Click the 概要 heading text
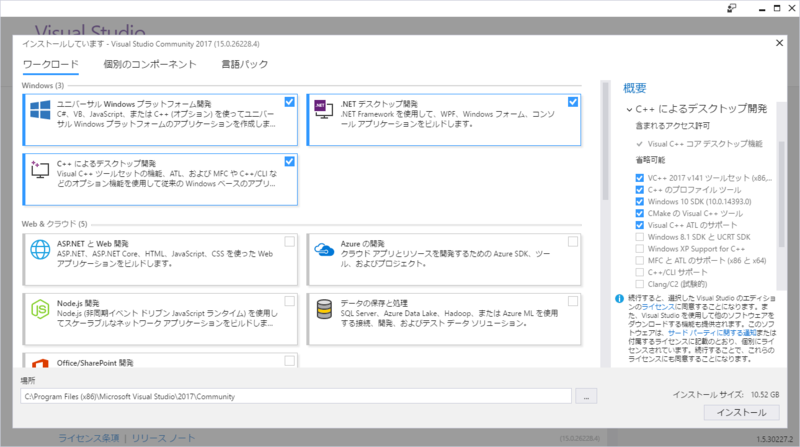Image resolution: width=800 pixels, height=447 pixels. coord(635,88)
